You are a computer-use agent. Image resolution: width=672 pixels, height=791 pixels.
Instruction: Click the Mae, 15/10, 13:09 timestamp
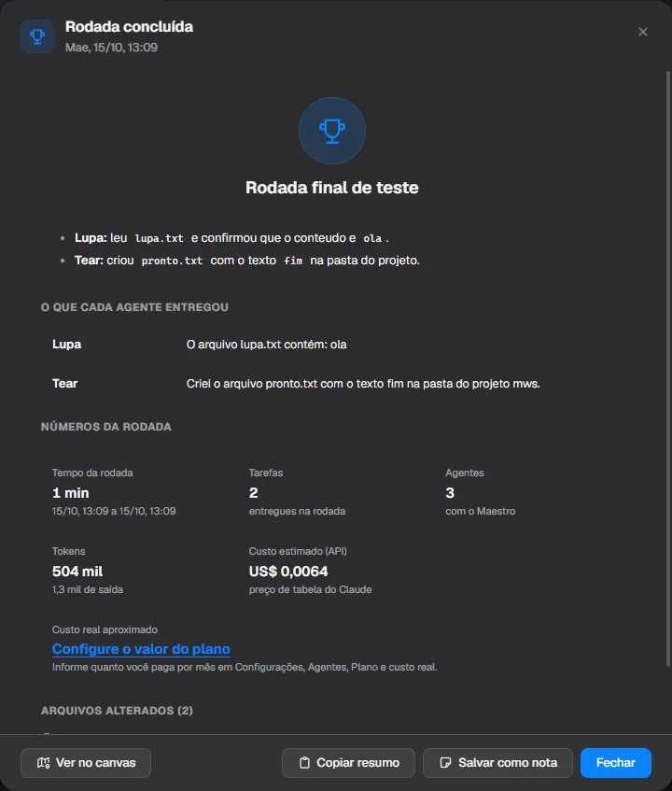coord(111,48)
